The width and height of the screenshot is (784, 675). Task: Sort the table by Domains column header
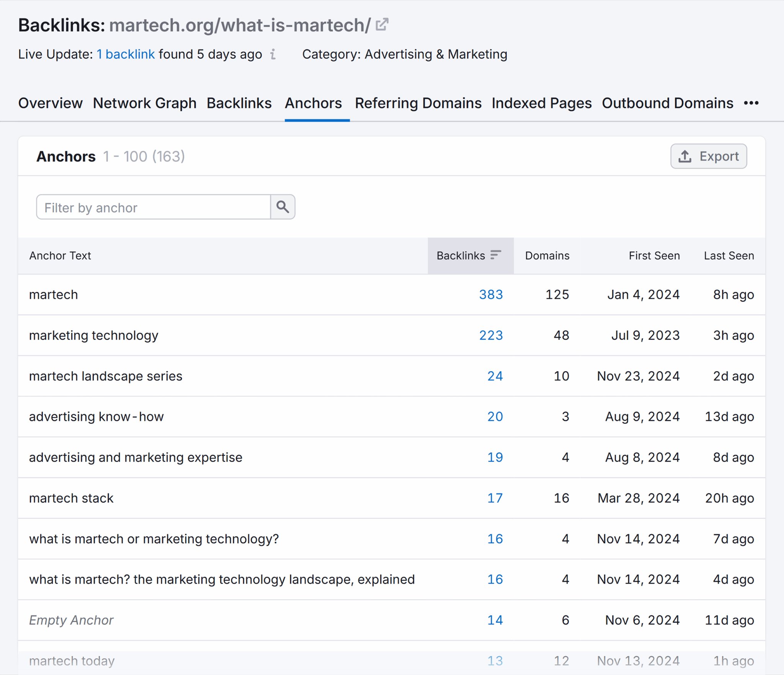(x=547, y=256)
